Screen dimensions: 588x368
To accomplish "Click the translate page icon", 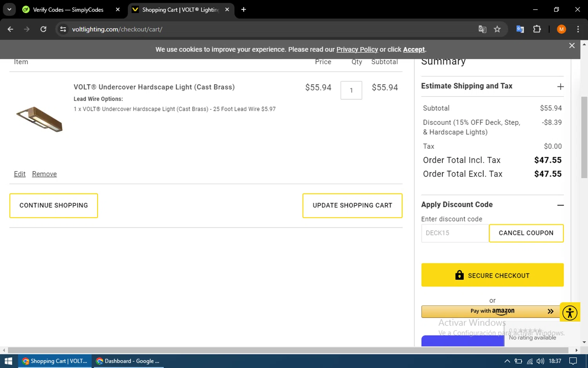I will [x=482, y=29].
